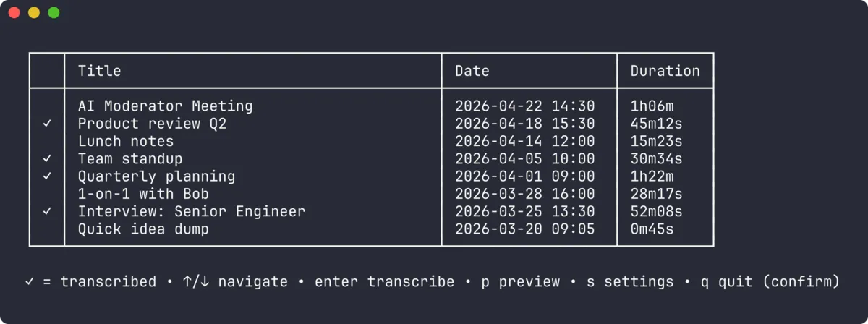Click the Title column header
Viewport: 868px width, 324px height.
pos(100,71)
